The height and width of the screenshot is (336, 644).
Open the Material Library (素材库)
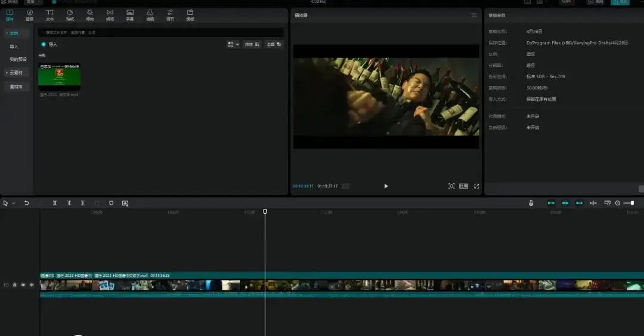pos(16,87)
